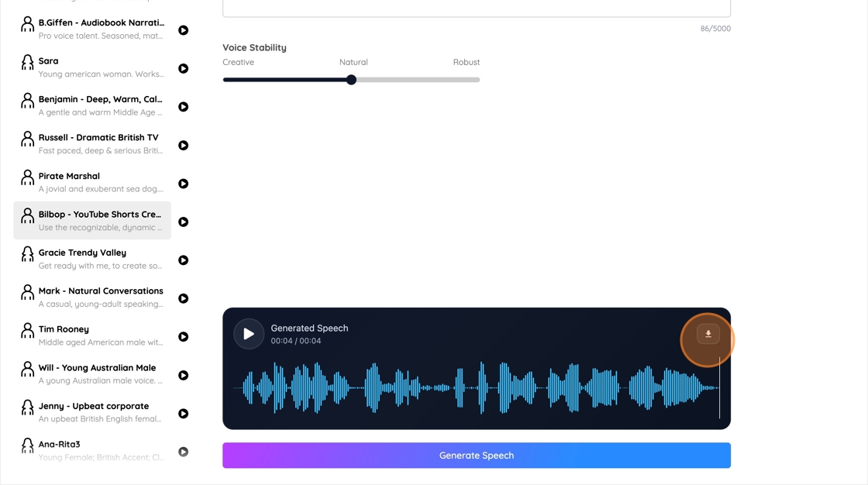Click the Bilbop avatar icon
Screen dimensions: 868x485
[x=27, y=215]
